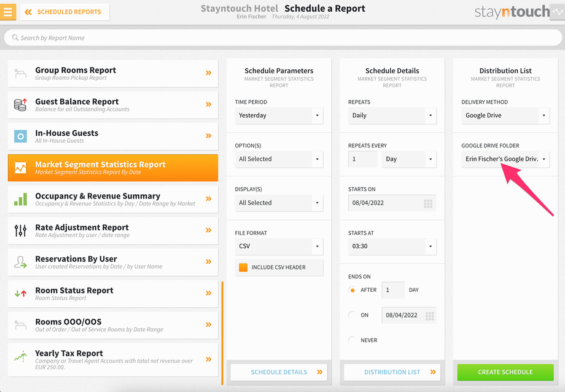Open the Time Period dropdown
The image size is (565, 392).
(x=279, y=116)
